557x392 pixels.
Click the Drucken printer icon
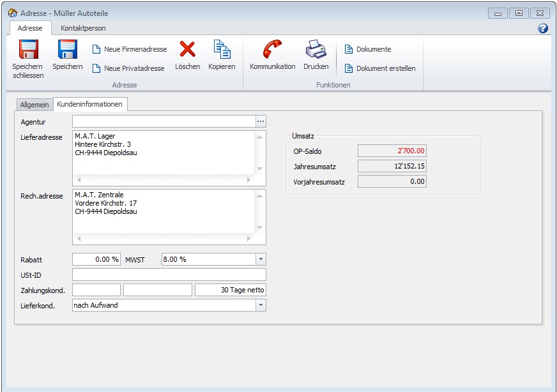point(316,50)
